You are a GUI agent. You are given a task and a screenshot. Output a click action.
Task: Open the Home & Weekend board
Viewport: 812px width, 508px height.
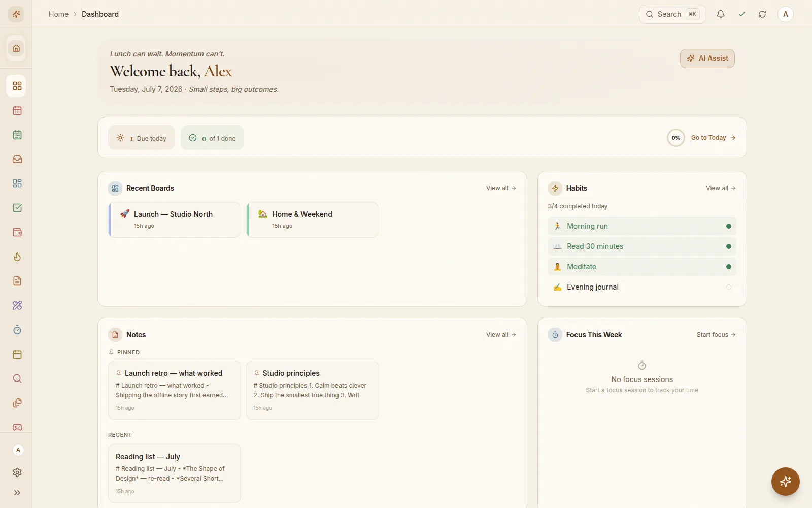312,219
